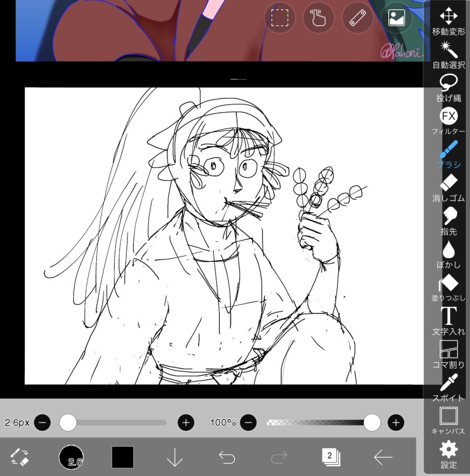
Task: Open the ruler tool button
Action: click(x=357, y=18)
